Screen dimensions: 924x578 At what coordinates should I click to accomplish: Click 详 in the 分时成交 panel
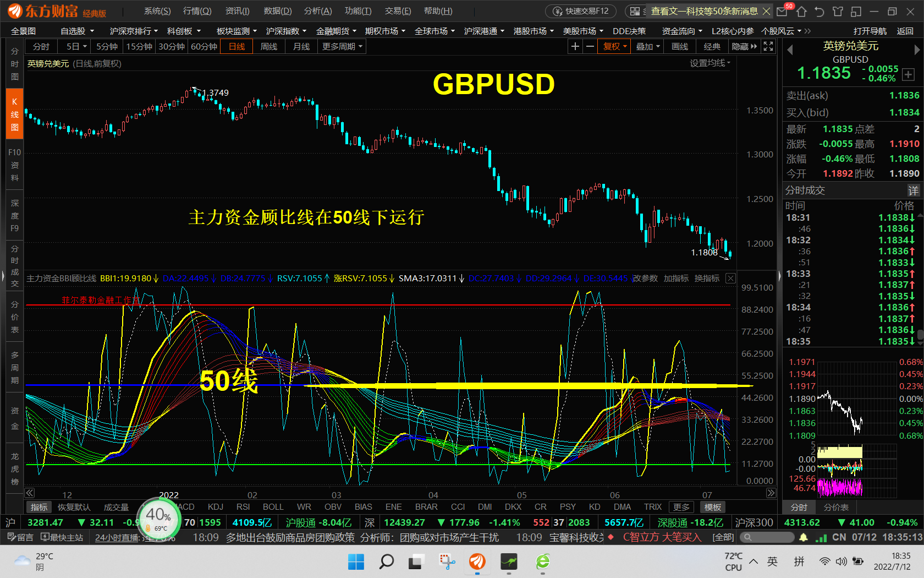(914, 190)
